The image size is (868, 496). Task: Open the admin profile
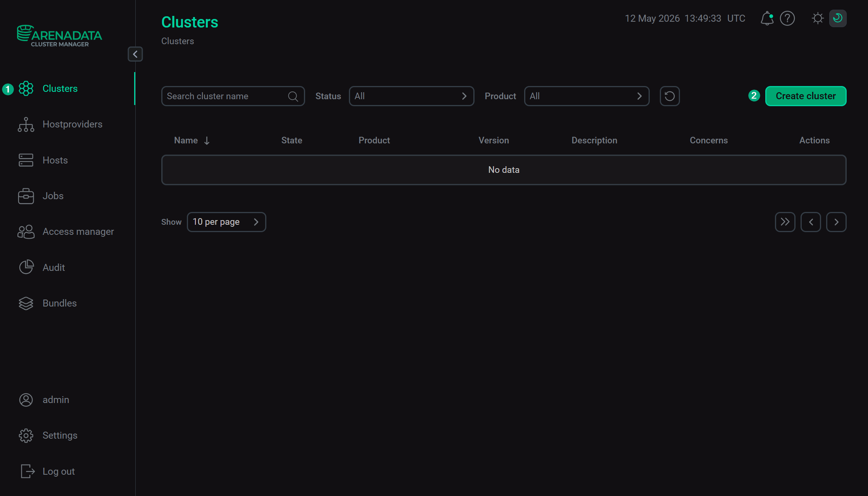(56, 400)
